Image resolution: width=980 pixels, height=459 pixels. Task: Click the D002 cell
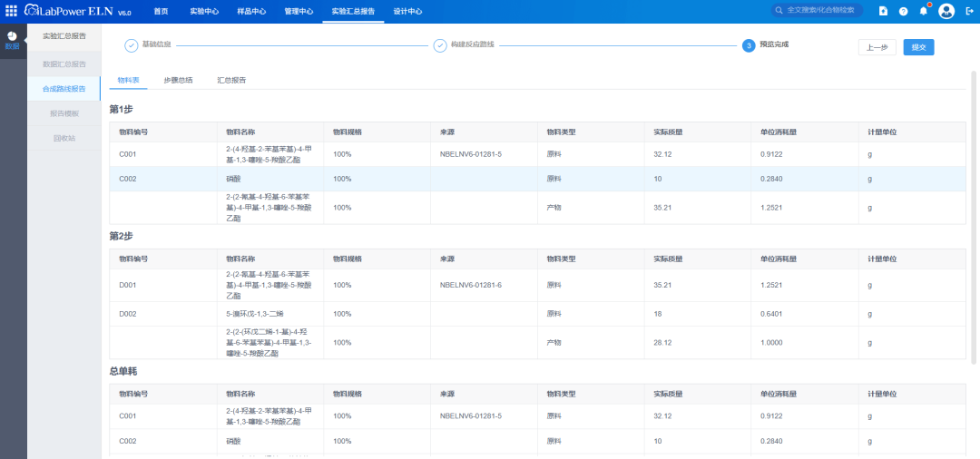pyautogui.click(x=128, y=314)
